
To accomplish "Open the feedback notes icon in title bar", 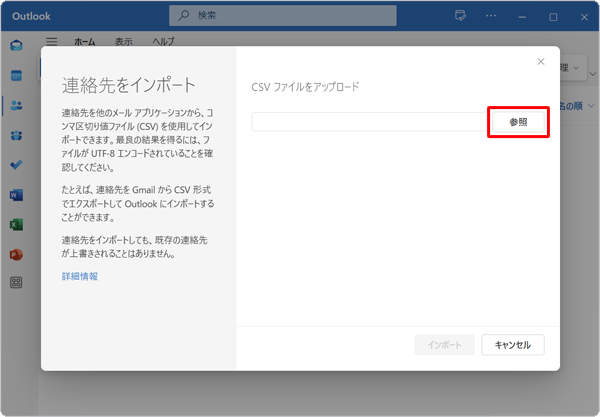I will 460,16.
